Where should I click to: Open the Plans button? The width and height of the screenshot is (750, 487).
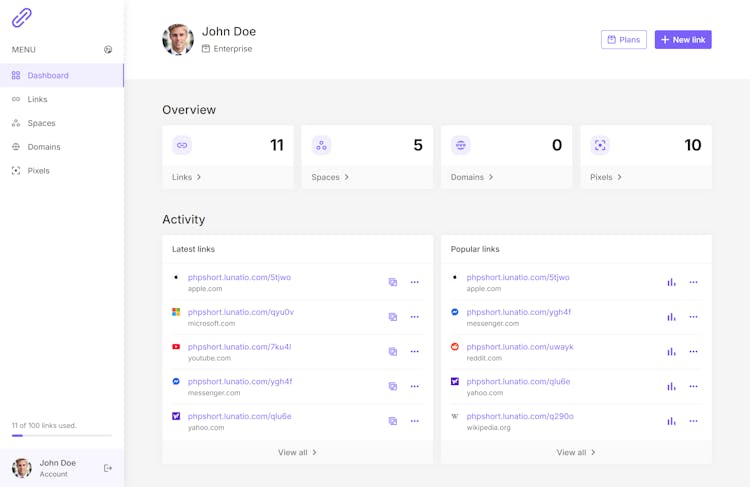(623, 40)
